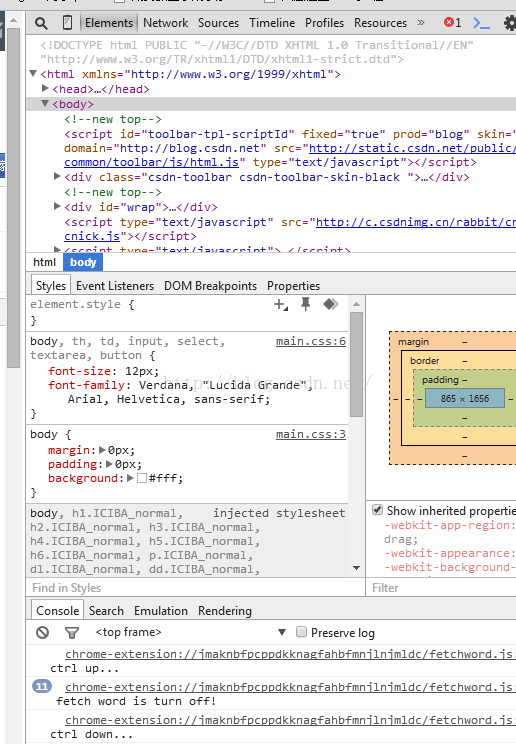Open DevTools settings gear icon

coord(510,23)
